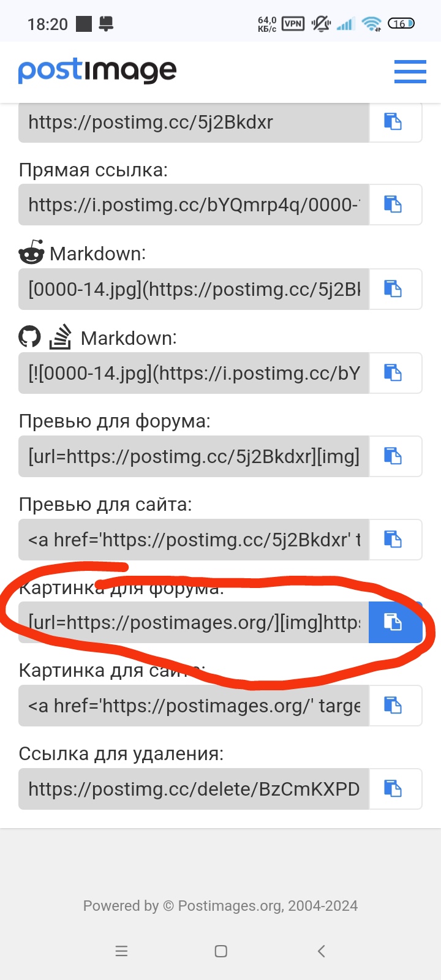This screenshot has width=441, height=980.
Task: Copy the Reddit Markdown code
Action: pos(395,288)
